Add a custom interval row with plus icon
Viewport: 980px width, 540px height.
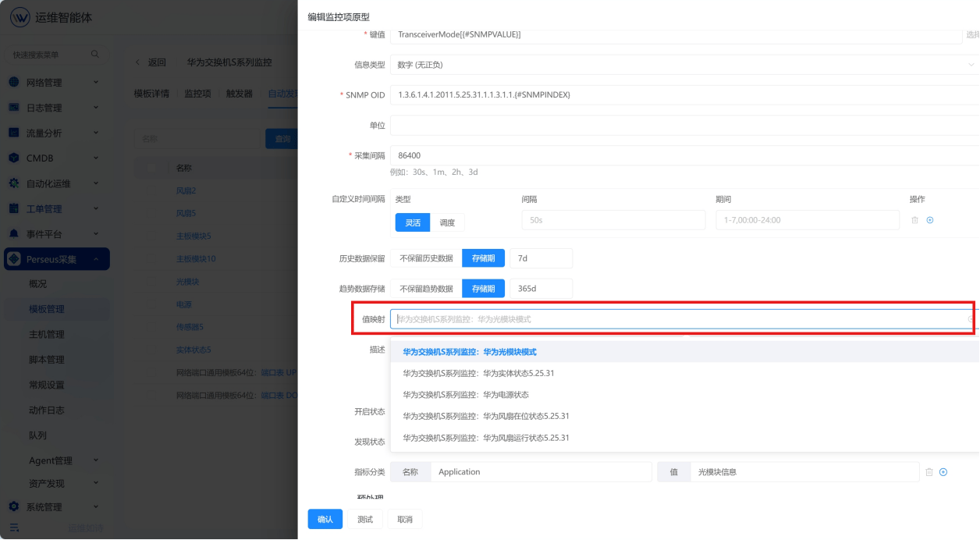[x=930, y=220]
